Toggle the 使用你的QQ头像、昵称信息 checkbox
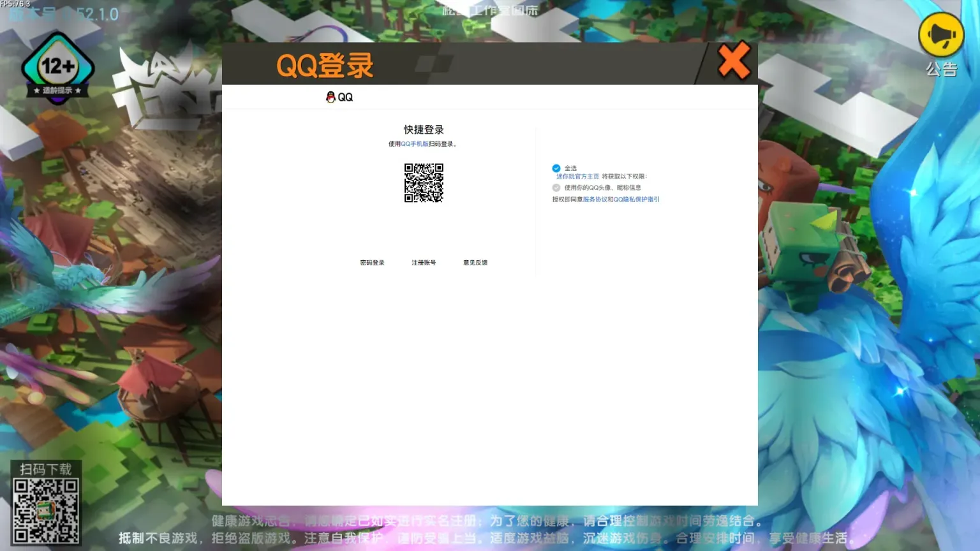The height and width of the screenshot is (551, 980). click(x=556, y=187)
